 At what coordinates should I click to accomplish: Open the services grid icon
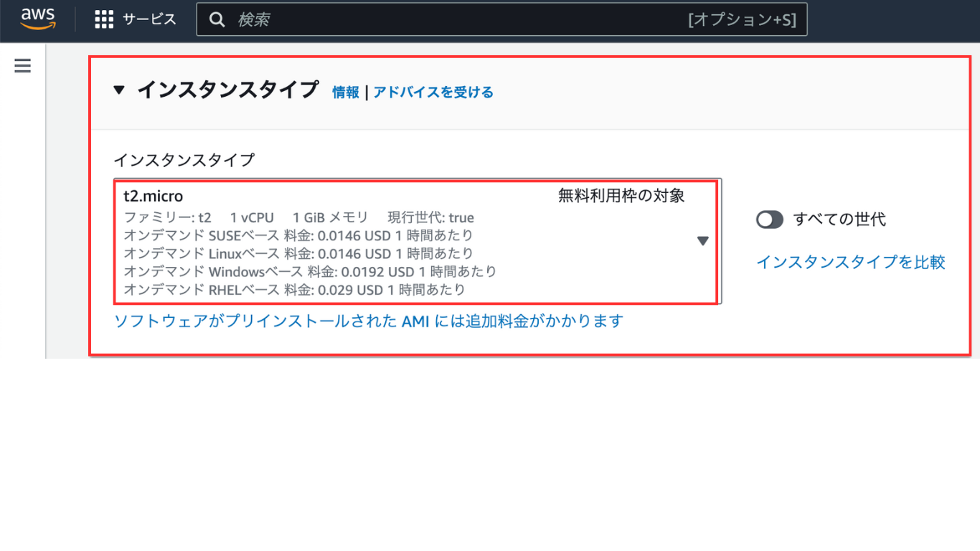[x=104, y=19]
